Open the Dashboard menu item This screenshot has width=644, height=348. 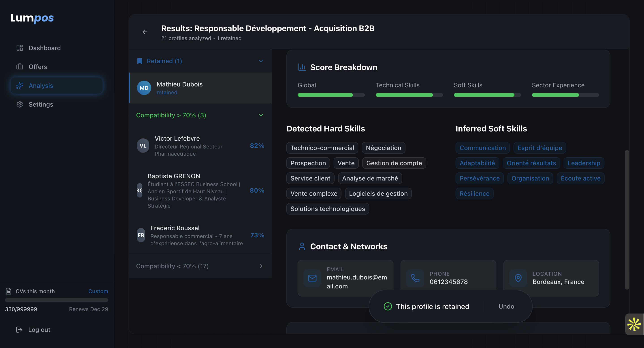click(56, 48)
